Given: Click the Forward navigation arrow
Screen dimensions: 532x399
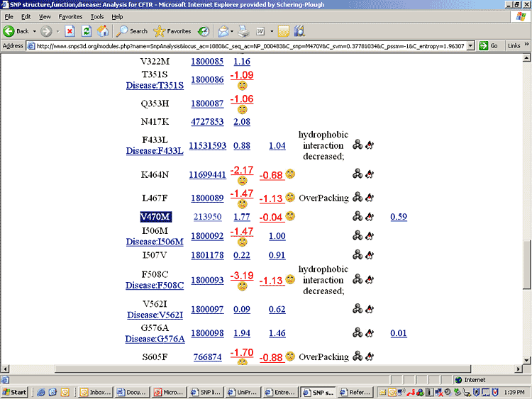Looking at the screenshot, I should click(47, 31).
